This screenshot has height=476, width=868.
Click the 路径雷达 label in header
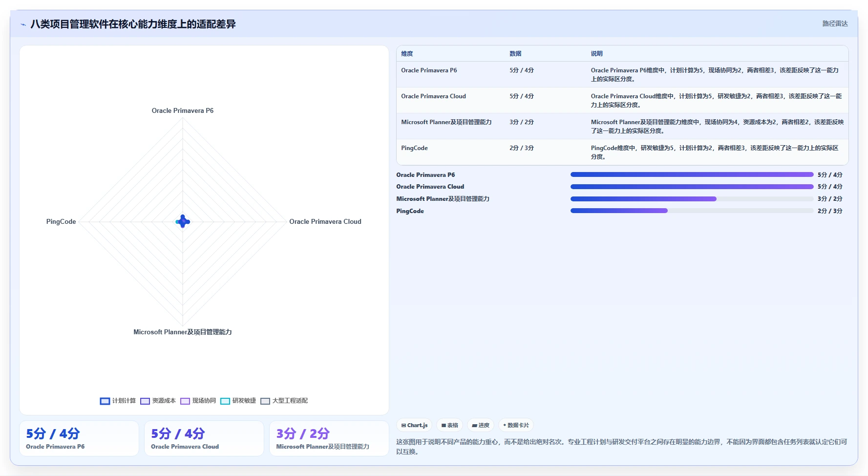(835, 23)
